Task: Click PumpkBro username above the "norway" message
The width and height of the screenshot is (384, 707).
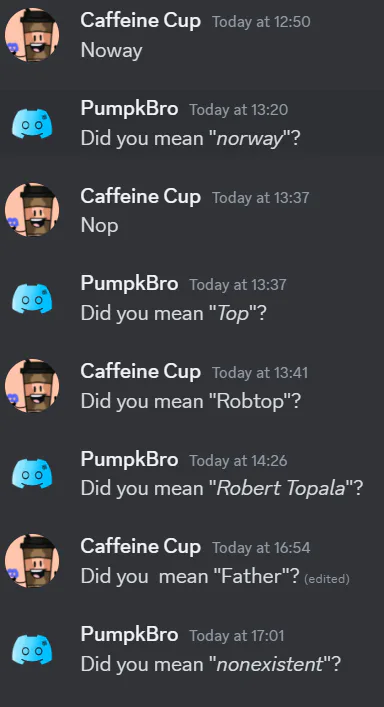Action: pyautogui.click(x=129, y=109)
